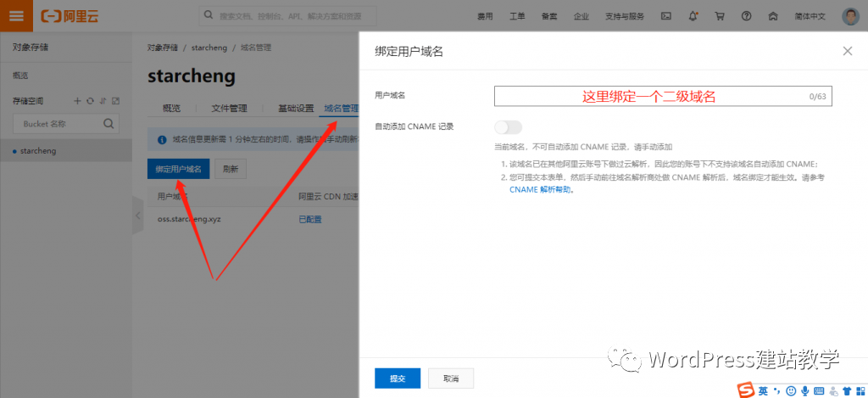Click 对象存储 in the breadcrumb
This screenshot has height=398, width=868.
tap(163, 48)
